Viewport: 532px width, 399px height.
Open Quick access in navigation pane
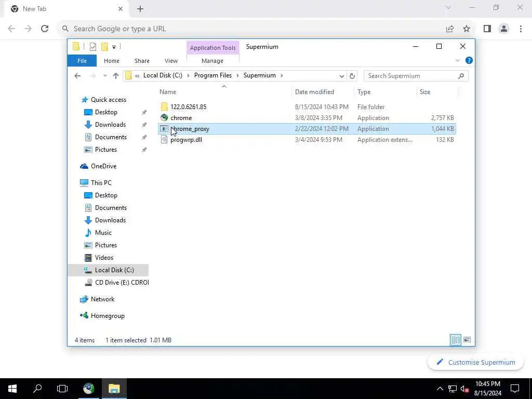click(x=108, y=100)
